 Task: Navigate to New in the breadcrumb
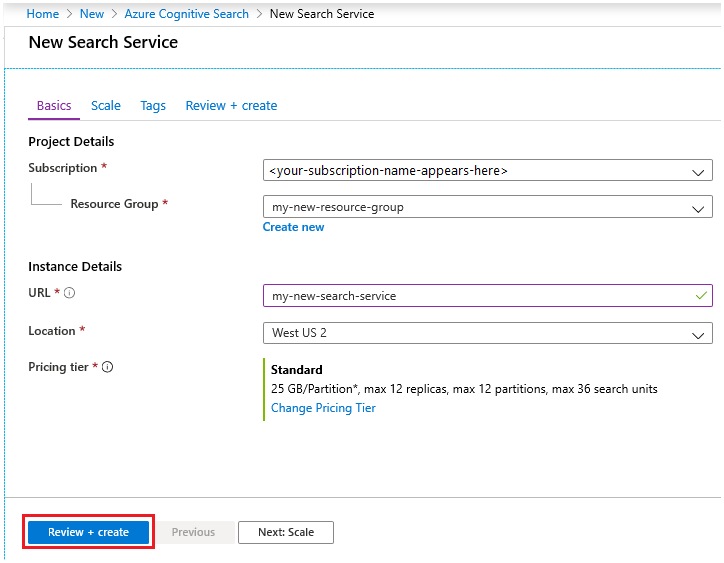(92, 14)
